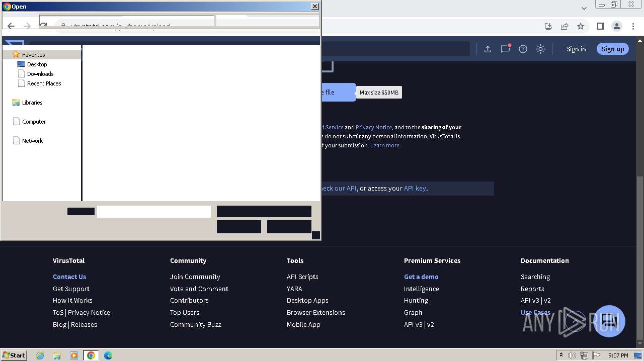Click the Learn more link
This screenshot has width=644, height=362.
(x=385, y=145)
